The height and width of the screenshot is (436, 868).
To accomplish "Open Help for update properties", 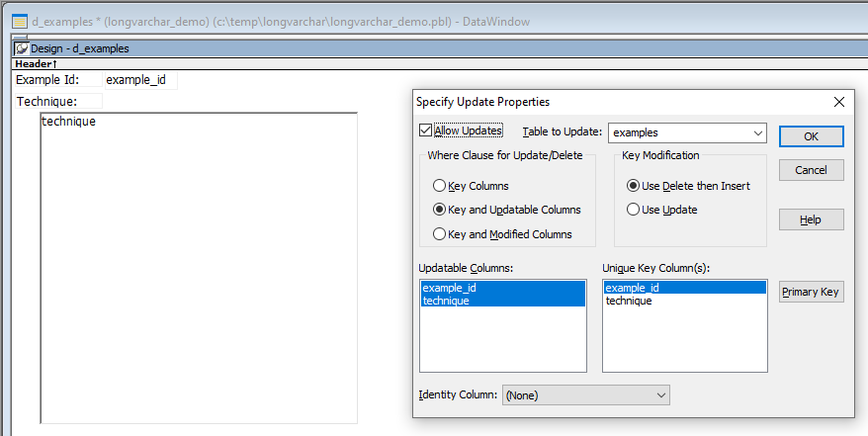I will (x=811, y=219).
